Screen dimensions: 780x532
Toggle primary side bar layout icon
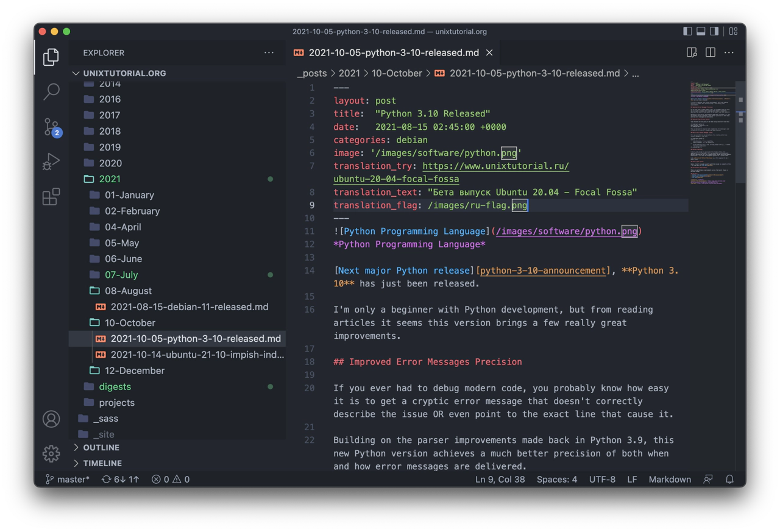[687, 31]
